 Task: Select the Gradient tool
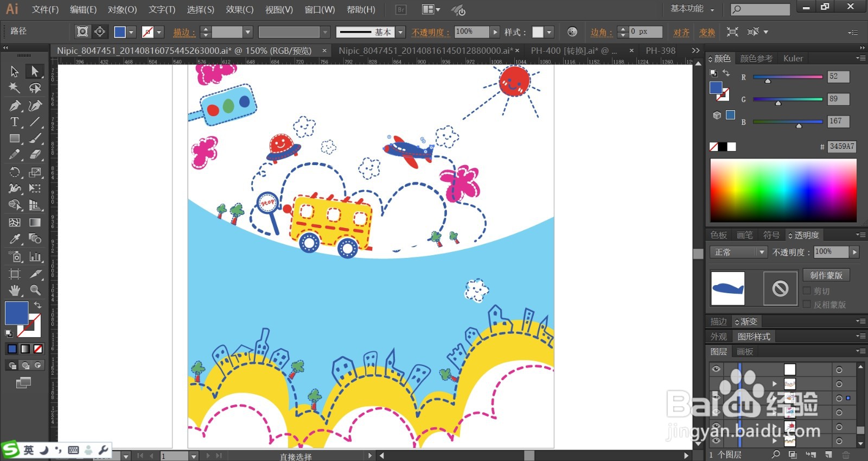coord(35,222)
